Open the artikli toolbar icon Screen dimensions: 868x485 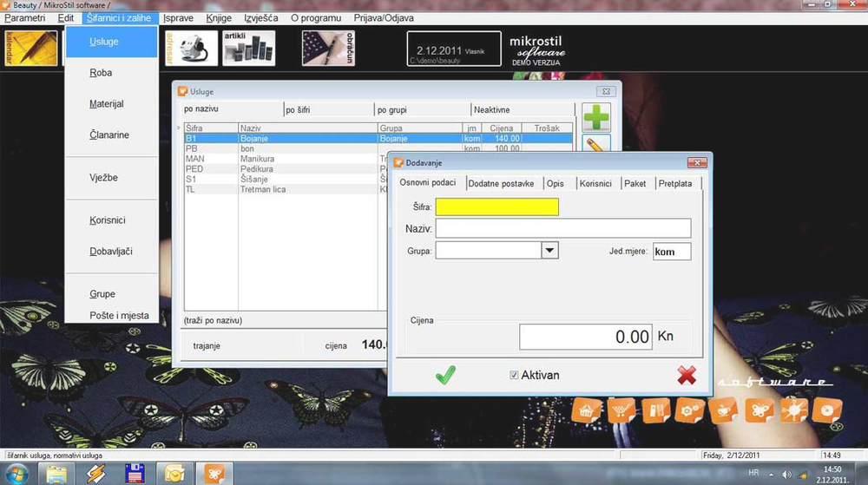click(x=248, y=48)
